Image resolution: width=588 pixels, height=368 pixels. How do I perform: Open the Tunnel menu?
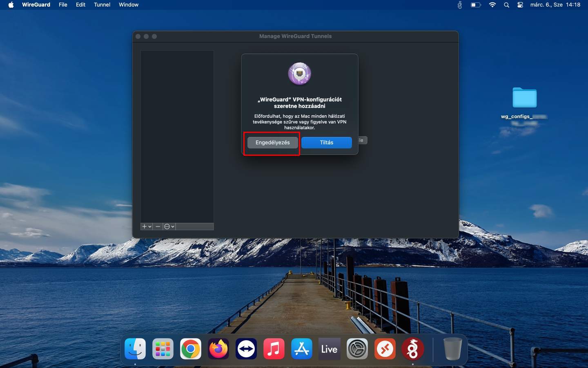(102, 4)
